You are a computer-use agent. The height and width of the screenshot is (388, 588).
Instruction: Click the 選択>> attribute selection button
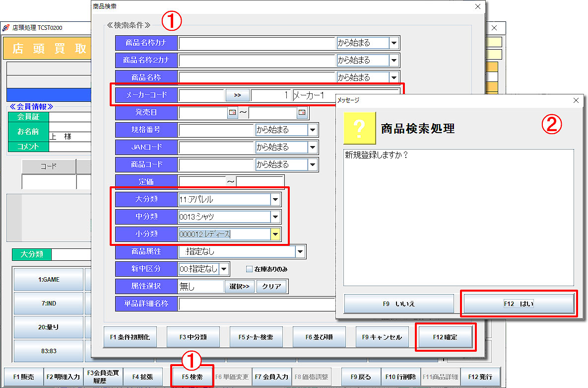coord(239,286)
